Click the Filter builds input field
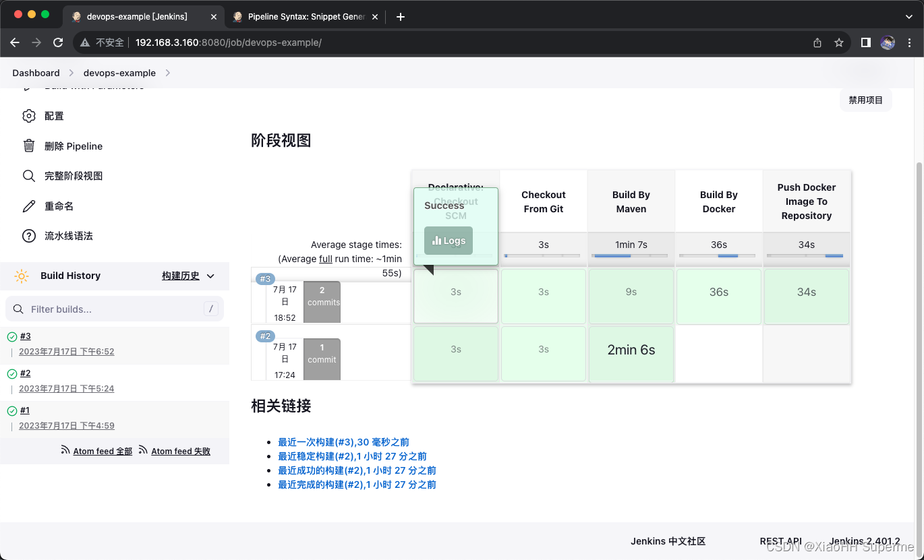This screenshot has width=924, height=560. coord(115,309)
